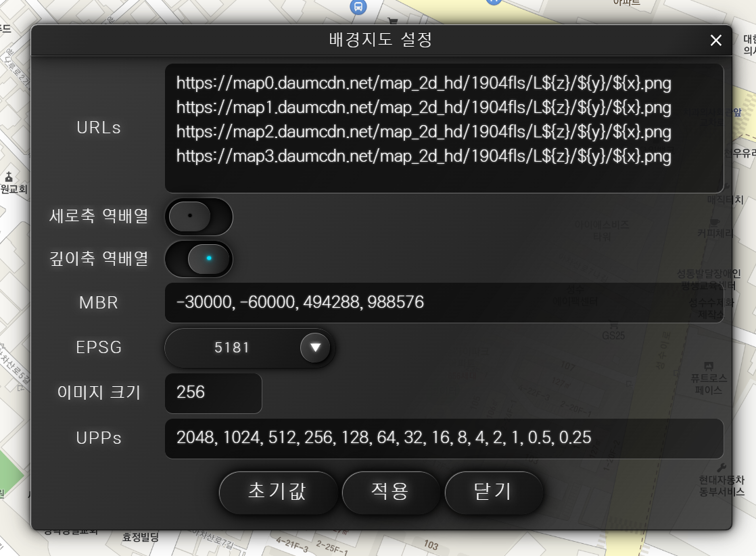Click into the MBR coordinates field
Viewport: 756px width, 556px height.
click(x=444, y=302)
